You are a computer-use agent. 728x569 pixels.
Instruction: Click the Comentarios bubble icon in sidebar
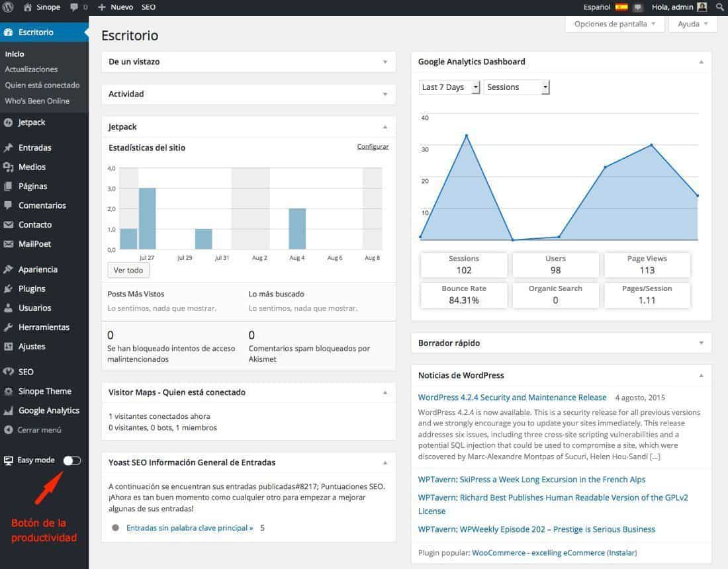pyautogui.click(x=8, y=205)
